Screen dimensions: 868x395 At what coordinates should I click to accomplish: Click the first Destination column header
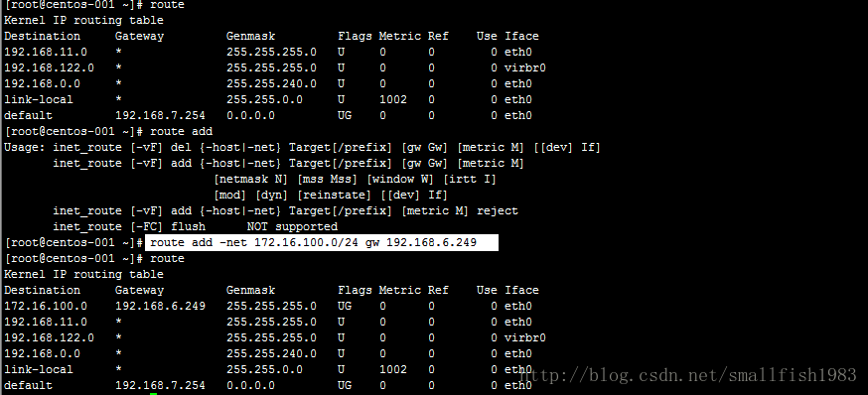(x=42, y=36)
